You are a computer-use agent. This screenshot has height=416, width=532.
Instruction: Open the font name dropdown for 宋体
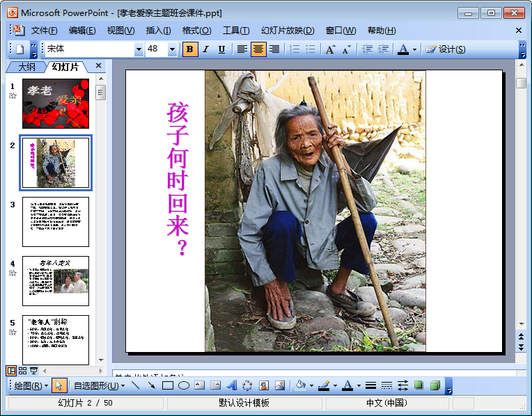click(139, 49)
